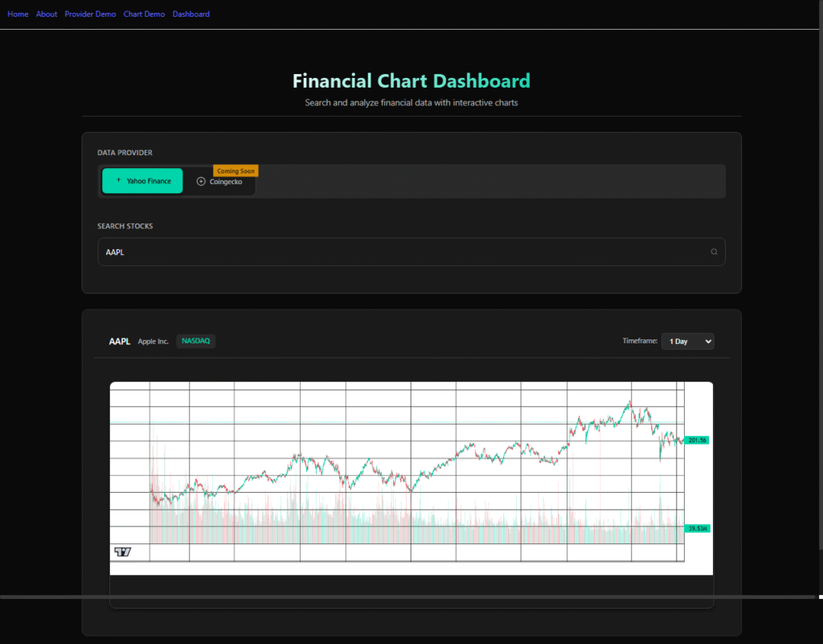Click the NASDAQ exchange badge

point(195,341)
